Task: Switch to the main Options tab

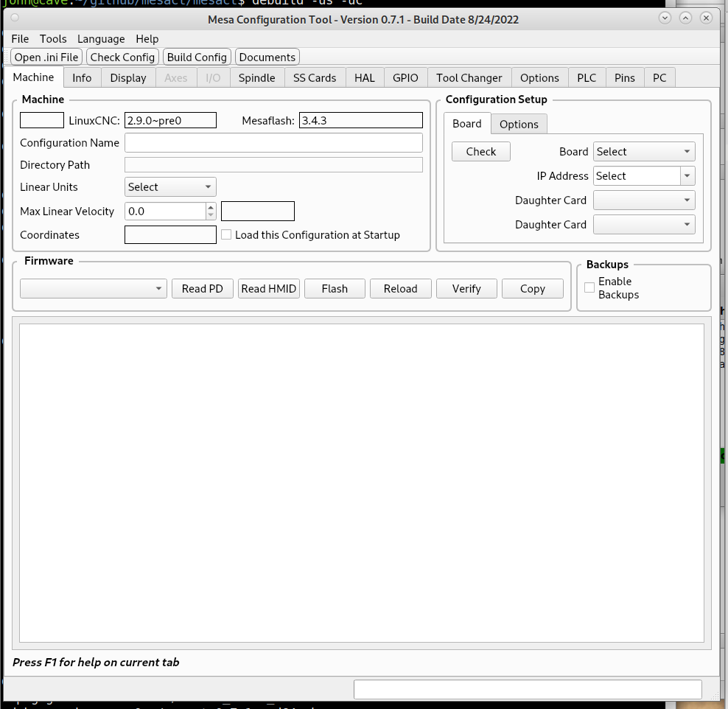Action: pos(539,77)
